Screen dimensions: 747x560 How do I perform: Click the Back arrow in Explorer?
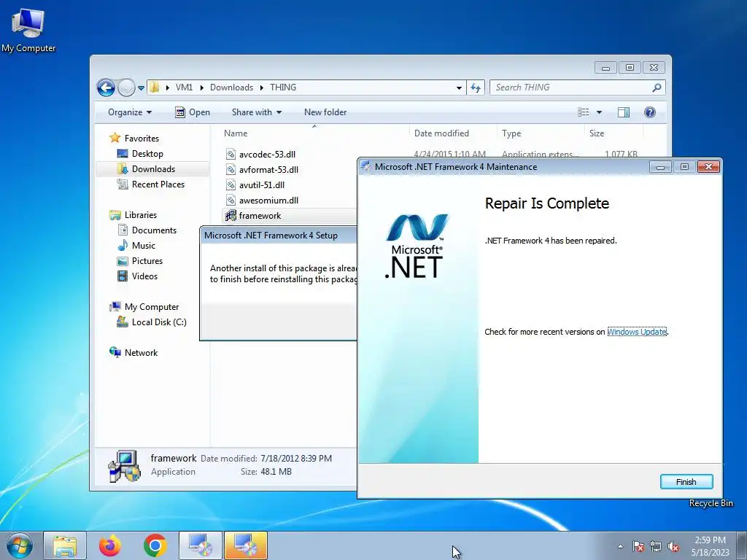(x=106, y=87)
